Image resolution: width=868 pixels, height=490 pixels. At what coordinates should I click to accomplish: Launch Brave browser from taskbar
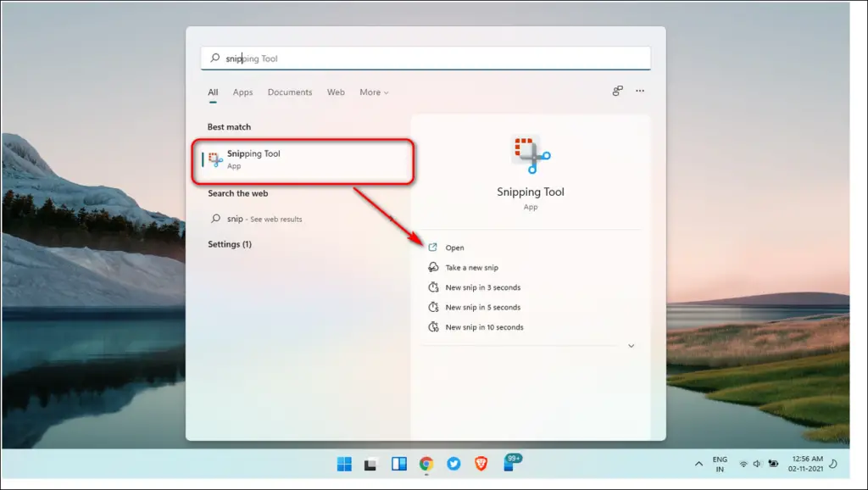tap(481, 464)
